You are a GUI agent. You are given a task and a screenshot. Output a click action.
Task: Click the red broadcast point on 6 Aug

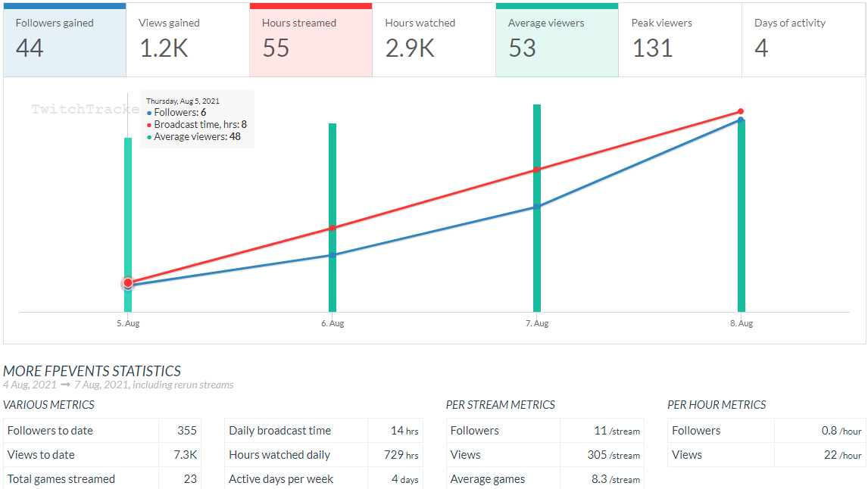(333, 228)
